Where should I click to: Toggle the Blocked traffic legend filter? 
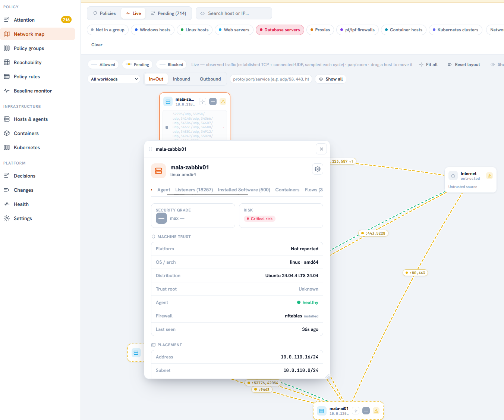pos(171,65)
